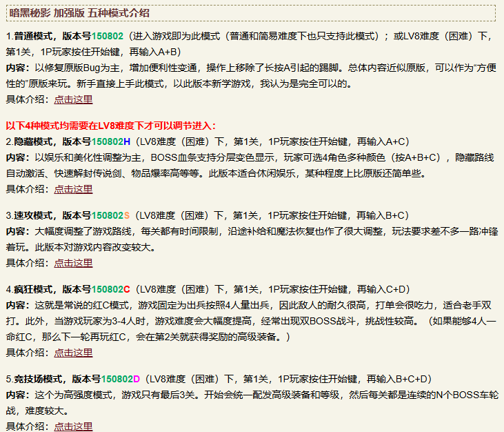Click 具体介绍 label in 竞技场模式 section
The image size is (504, 432).
tap(28, 426)
